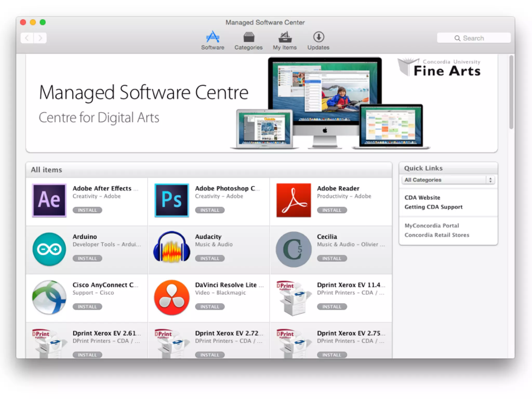Click the Audacity headphones icon
Screen dimensions: 532x399
click(171, 247)
